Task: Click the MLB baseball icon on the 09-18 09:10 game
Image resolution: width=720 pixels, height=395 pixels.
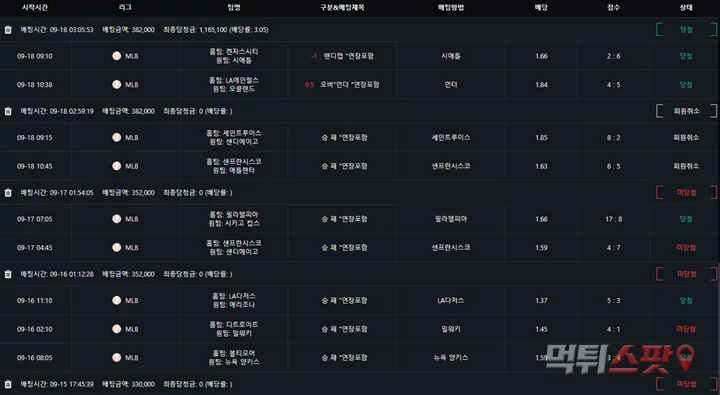Action: tap(117, 56)
